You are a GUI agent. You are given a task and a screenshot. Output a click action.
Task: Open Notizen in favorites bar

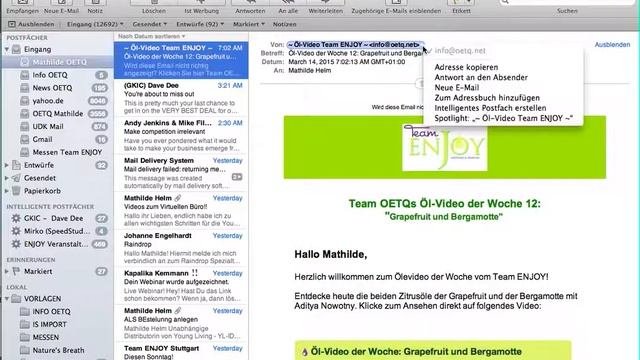point(284,24)
